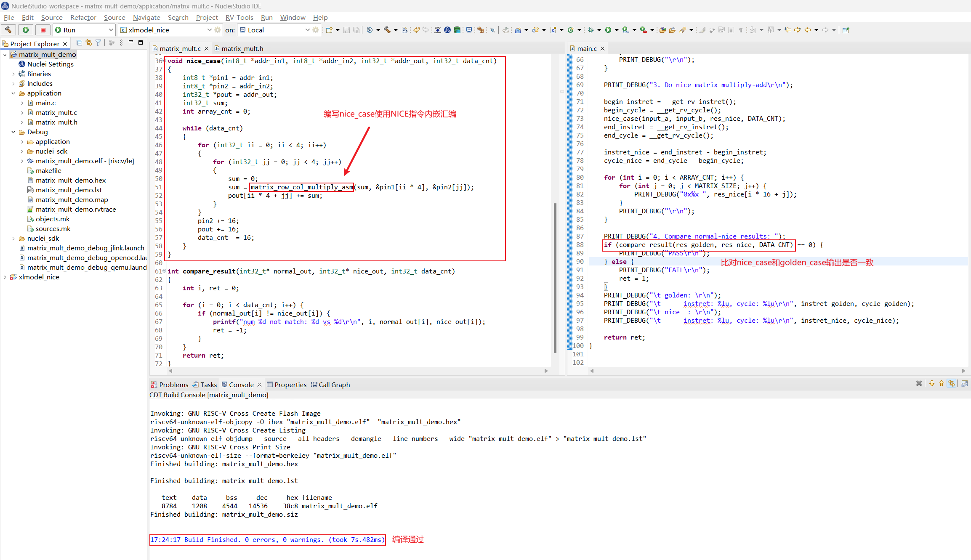The height and width of the screenshot is (560, 971).
Task: Click horizontal scrollbar of main.c editor
Action: coord(777,371)
